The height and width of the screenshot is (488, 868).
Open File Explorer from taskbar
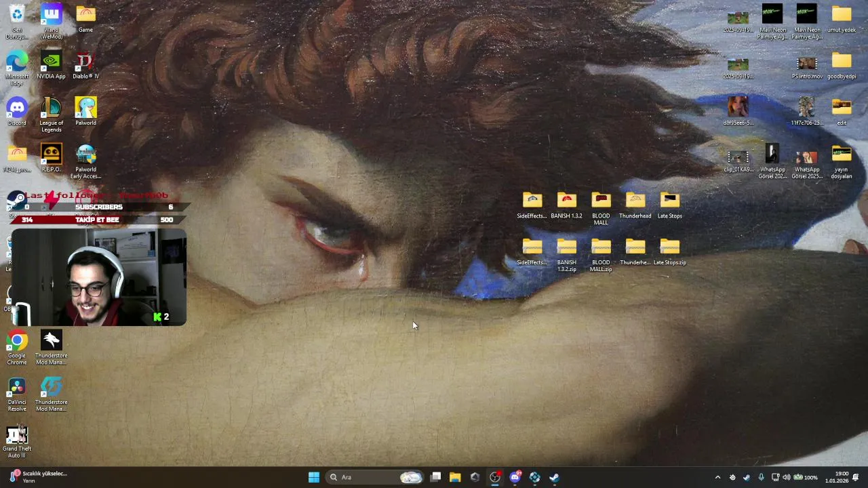455,477
